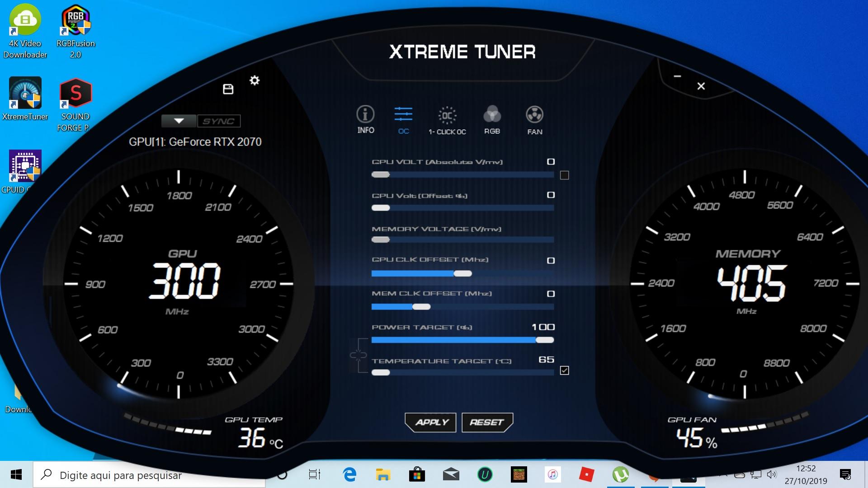This screenshot has height=488, width=868.
Task: Switch to the OC tab
Action: [x=403, y=121]
